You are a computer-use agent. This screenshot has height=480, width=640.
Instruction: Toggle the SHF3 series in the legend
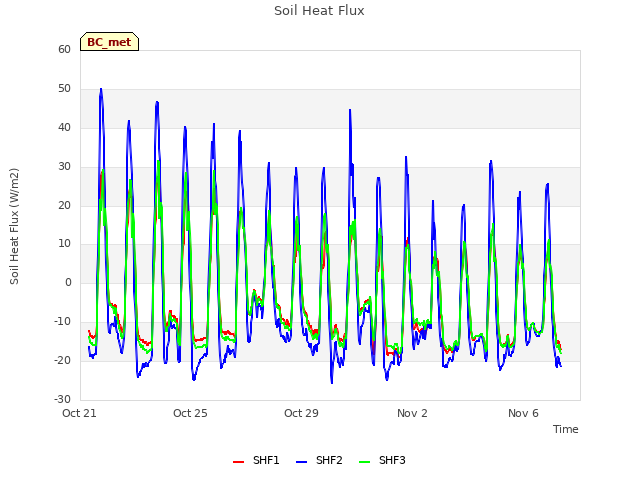[x=382, y=460]
